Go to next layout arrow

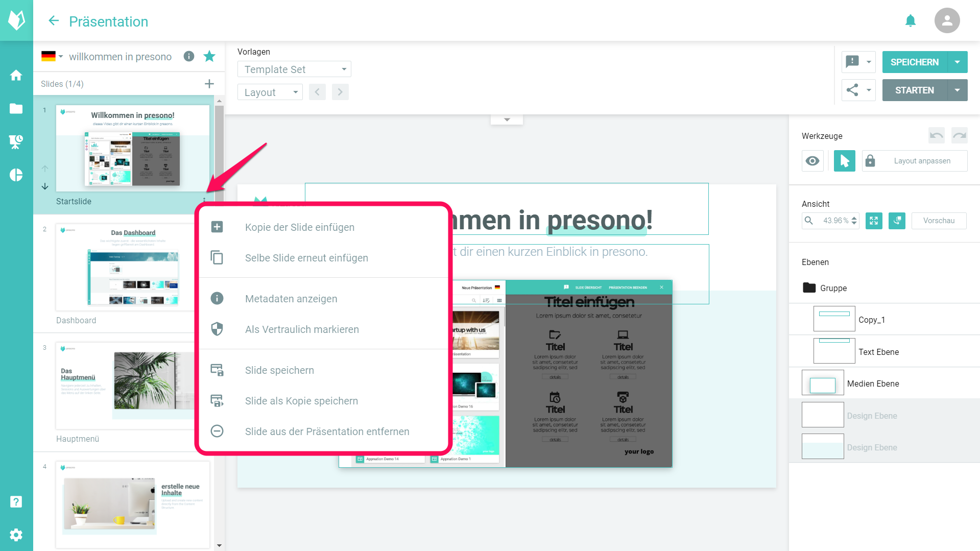click(x=340, y=92)
